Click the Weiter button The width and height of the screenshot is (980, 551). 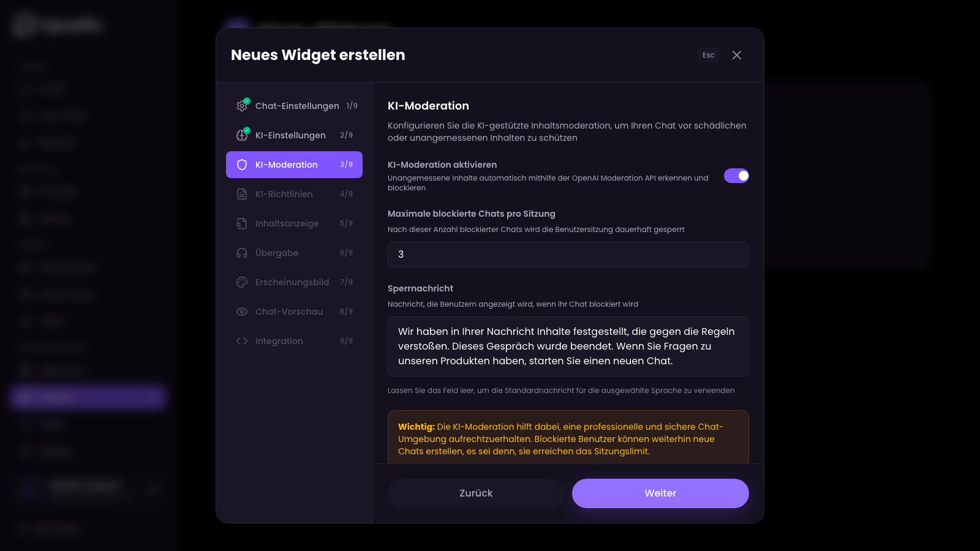coord(660,493)
